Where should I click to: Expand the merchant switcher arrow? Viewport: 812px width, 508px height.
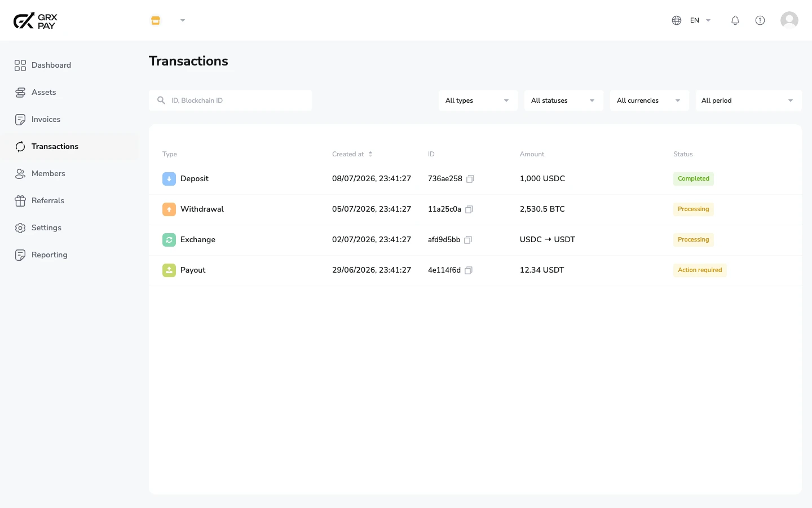click(x=183, y=20)
